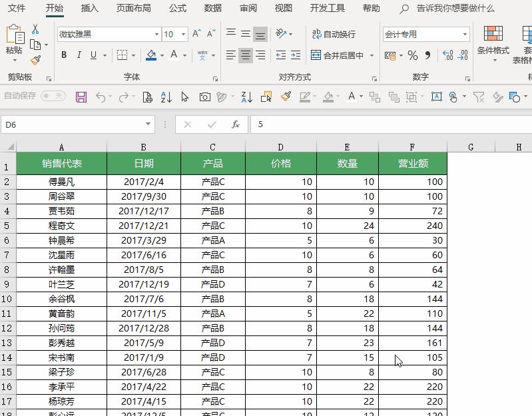
Task: Click the cell borders icon
Action: (122, 55)
